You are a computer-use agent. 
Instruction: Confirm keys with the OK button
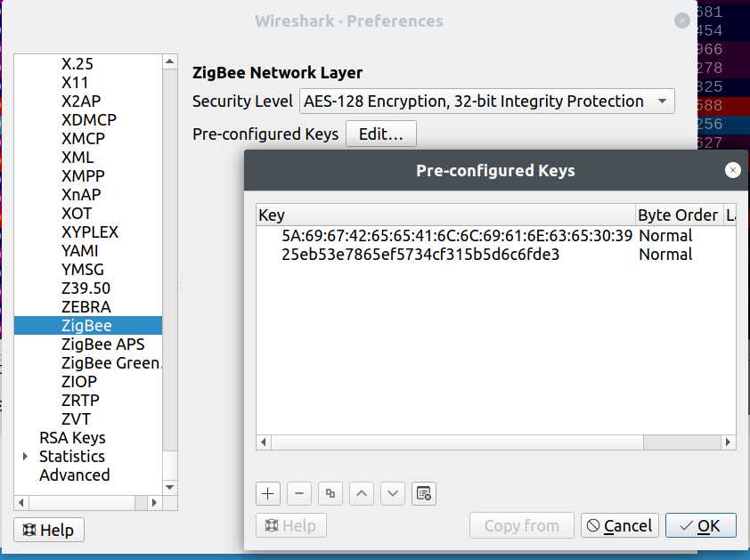[700, 525]
